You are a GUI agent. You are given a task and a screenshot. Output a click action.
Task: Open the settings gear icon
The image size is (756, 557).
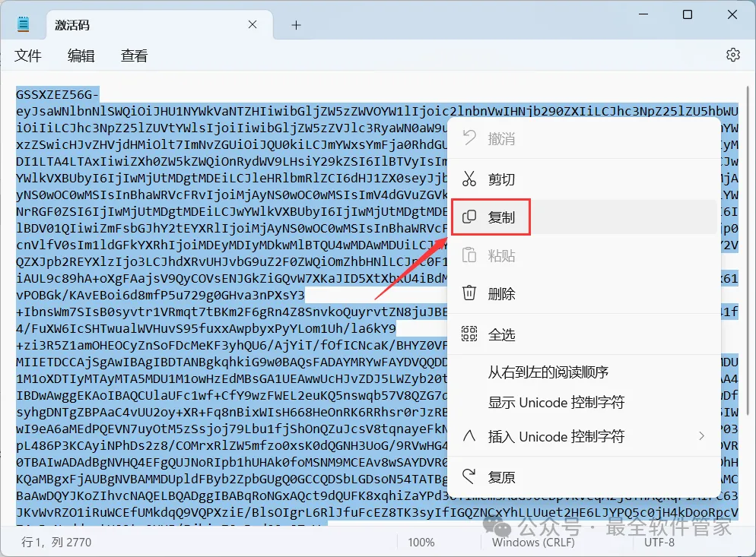[x=733, y=55]
